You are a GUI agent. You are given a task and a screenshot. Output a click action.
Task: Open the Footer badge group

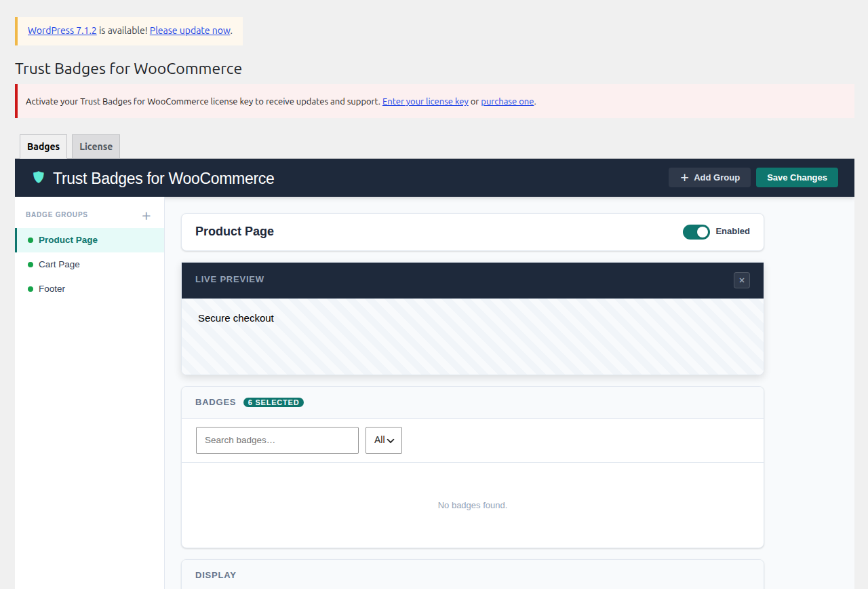(x=90, y=289)
